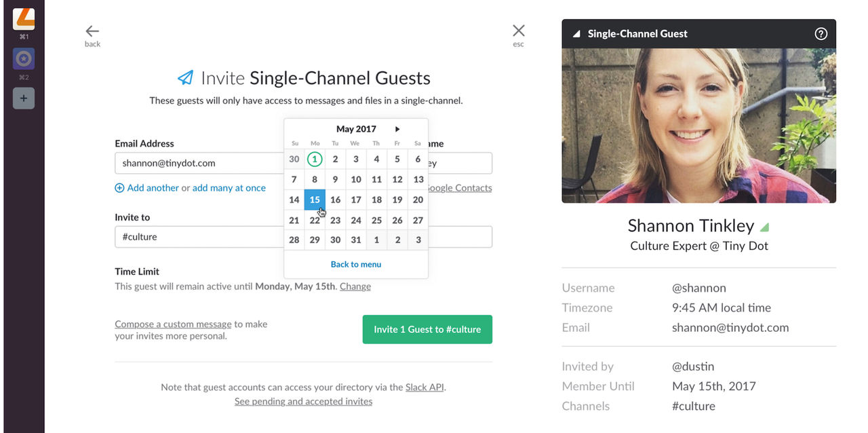Screen dimensions: 868x433
Task: Click Back to menu in calendar
Action: (356, 265)
